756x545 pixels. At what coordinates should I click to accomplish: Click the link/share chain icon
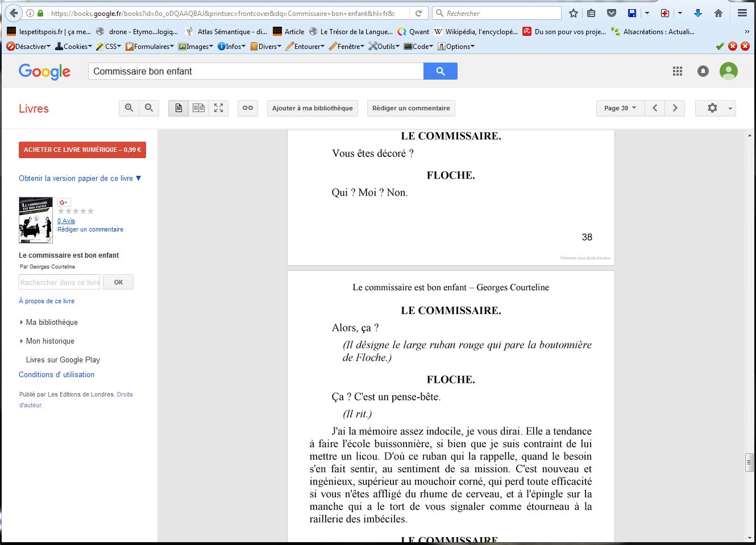248,108
